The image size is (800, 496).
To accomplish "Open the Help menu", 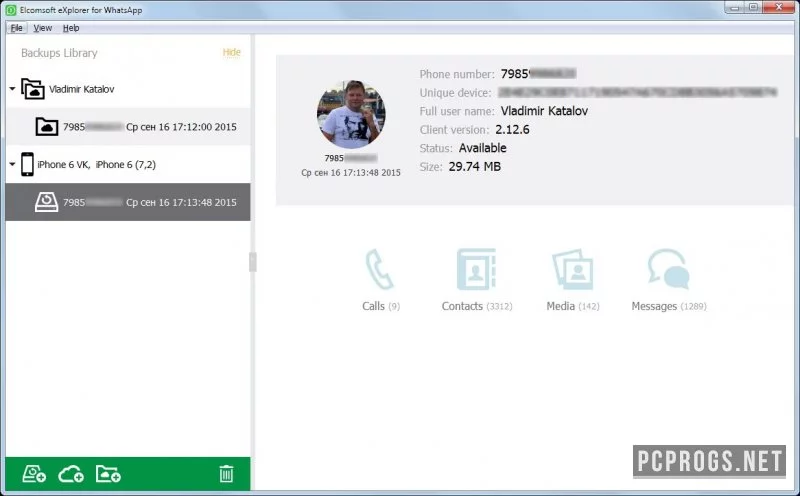I will (71, 28).
